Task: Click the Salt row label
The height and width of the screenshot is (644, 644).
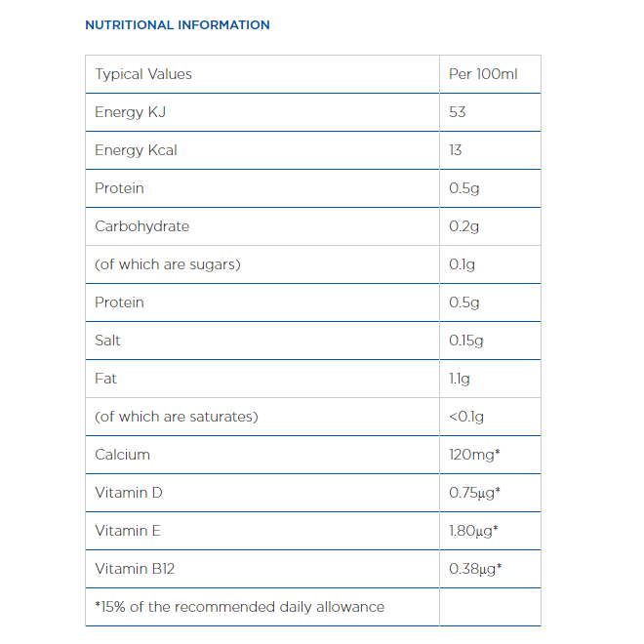Action: coord(107,341)
